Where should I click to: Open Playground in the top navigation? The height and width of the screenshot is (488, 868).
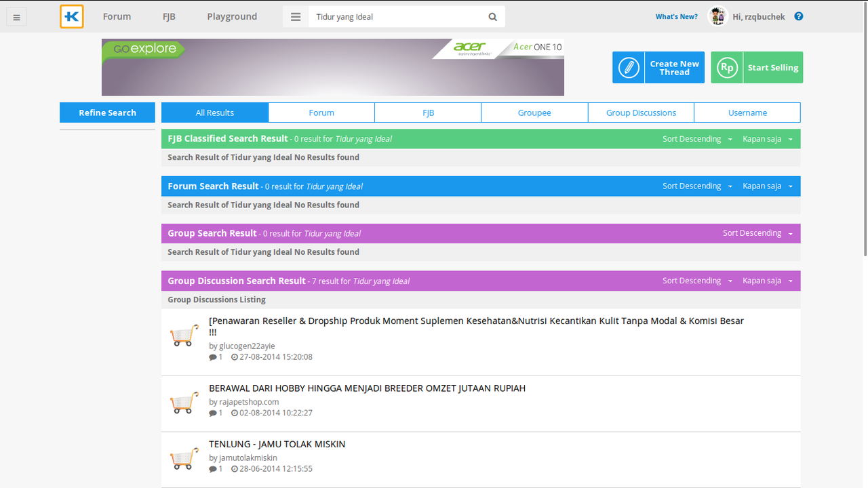232,16
